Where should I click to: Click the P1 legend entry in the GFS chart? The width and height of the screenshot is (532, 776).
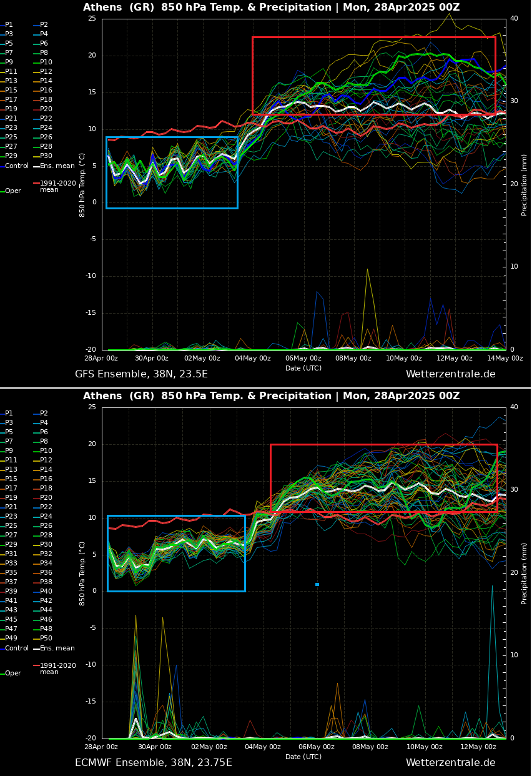point(9,25)
